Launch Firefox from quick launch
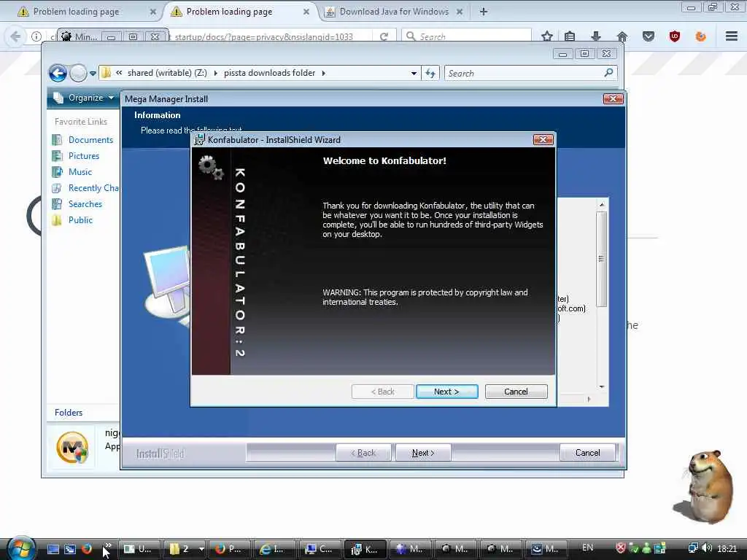Image resolution: width=747 pixels, height=560 pixels. pos(87,549)
